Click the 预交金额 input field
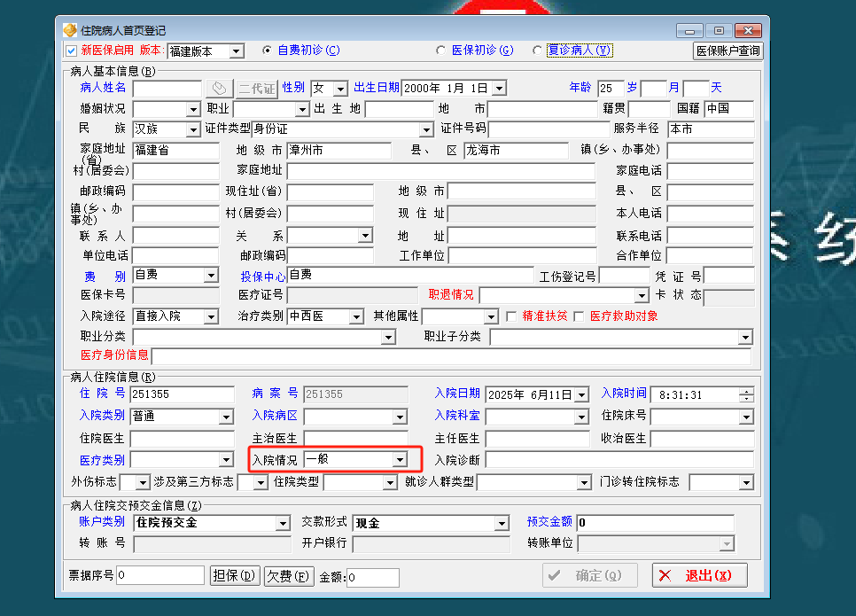The width and height of the screenshot is (856, 616). click(655, 523)
